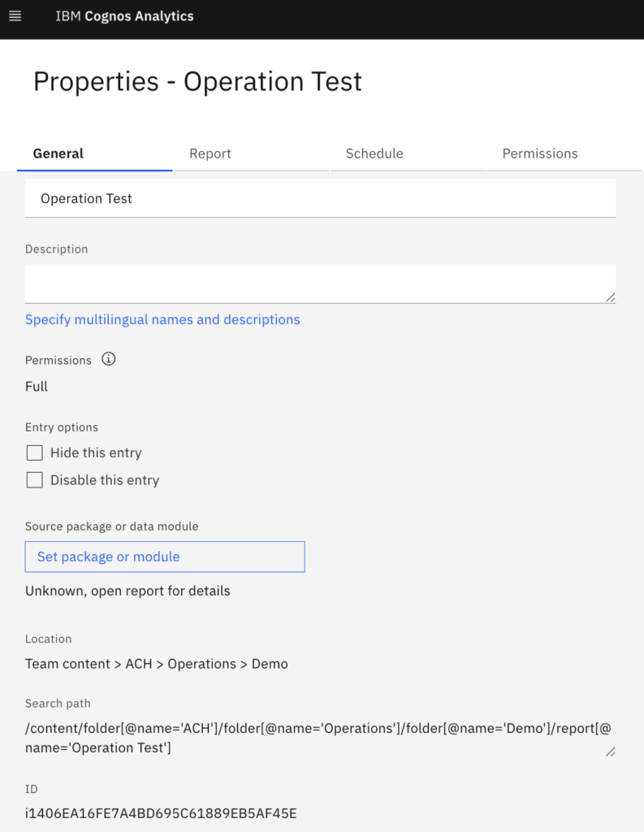The width and height of the screenshot is (644, 832).
Task: Click the Search path resize handle
Action: (610, 752)
